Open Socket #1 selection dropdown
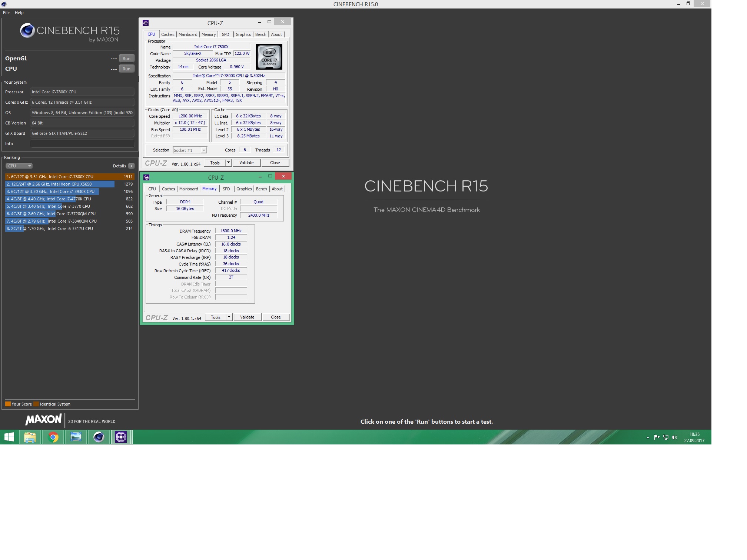This screenshot has width=747, height=560. (x=190, y=150)
